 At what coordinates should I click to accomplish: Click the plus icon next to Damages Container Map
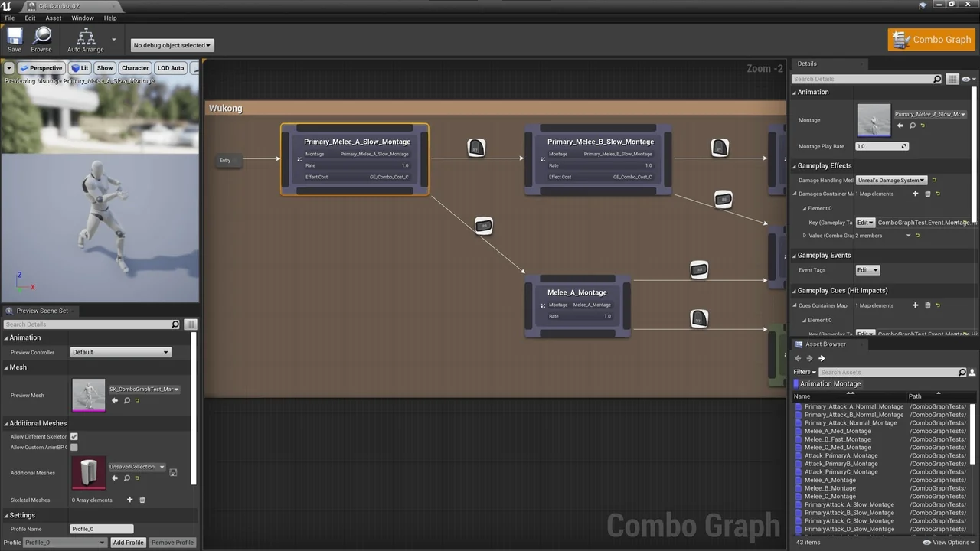click(915, 194)
